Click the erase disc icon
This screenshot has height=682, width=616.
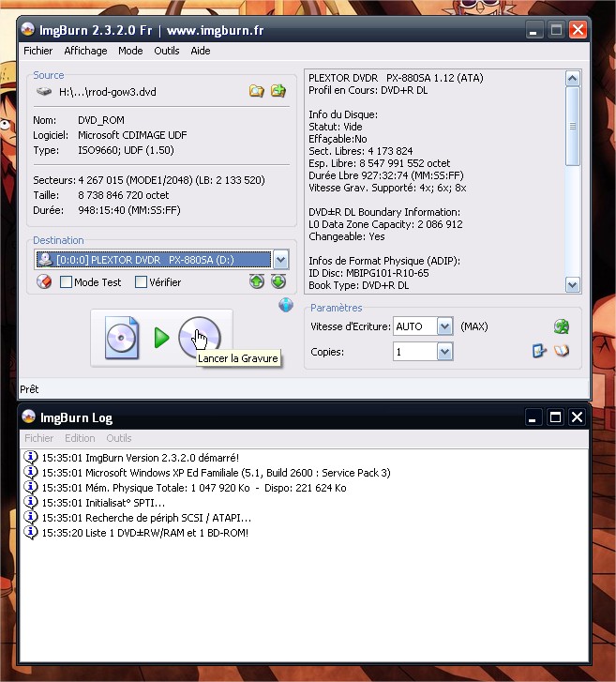coord(44,281)
